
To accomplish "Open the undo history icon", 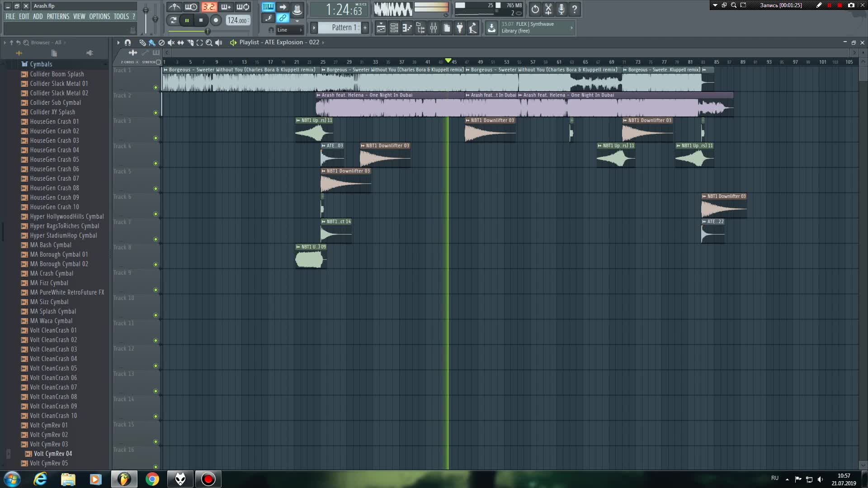I will click(535, 9).
